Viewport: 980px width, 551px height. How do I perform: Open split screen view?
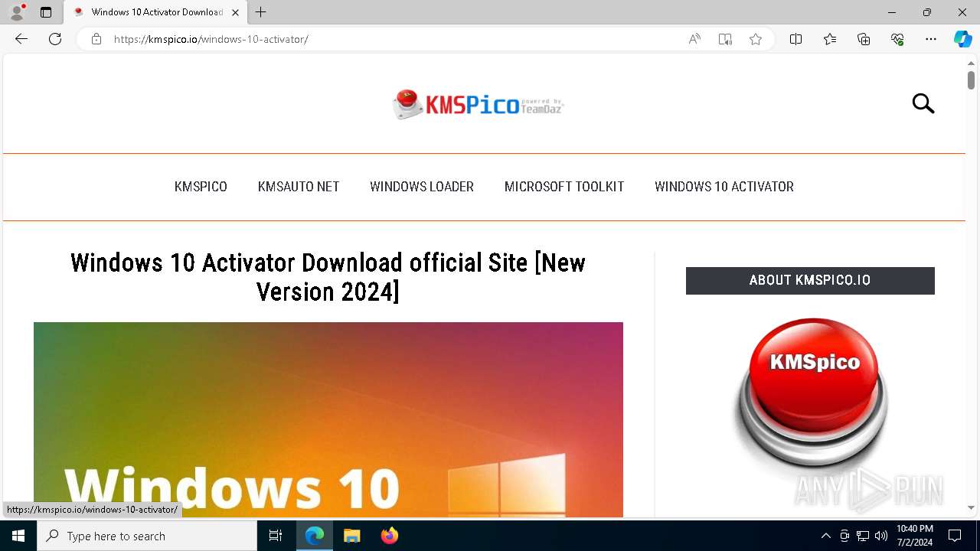click(795, 39)
